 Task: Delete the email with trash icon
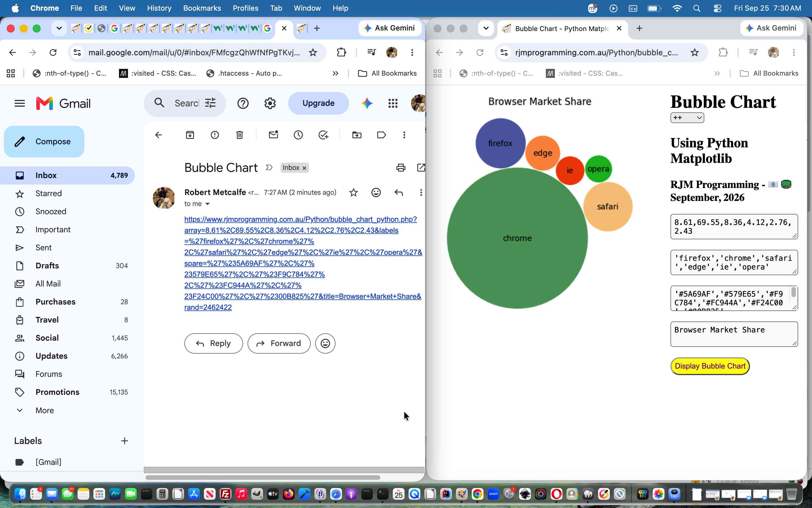(x=240, y=135)
